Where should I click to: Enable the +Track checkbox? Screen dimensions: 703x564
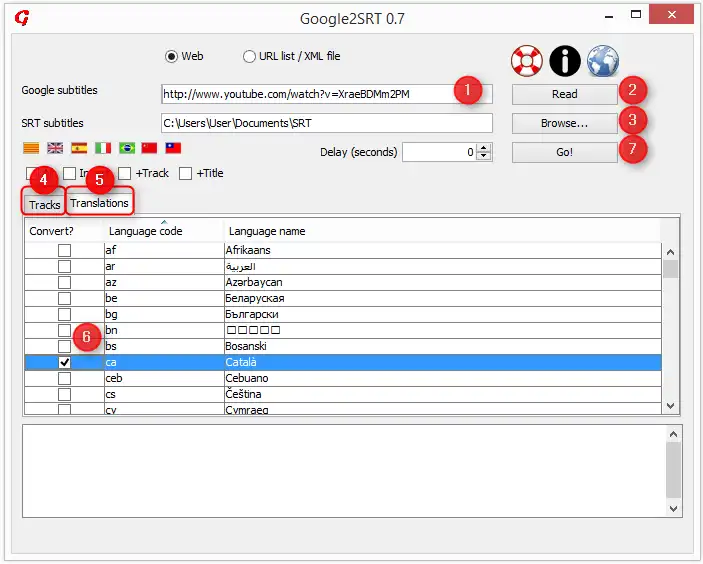coord(124,174)
